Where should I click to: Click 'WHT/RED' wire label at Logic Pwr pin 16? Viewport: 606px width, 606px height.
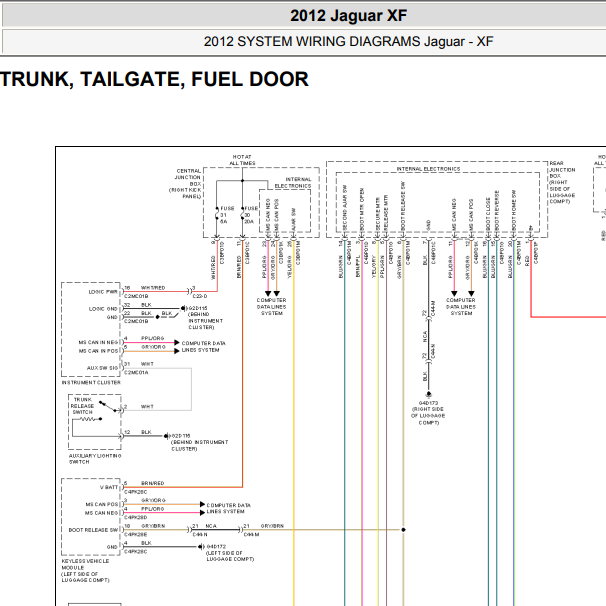click(x=153, y=288)
